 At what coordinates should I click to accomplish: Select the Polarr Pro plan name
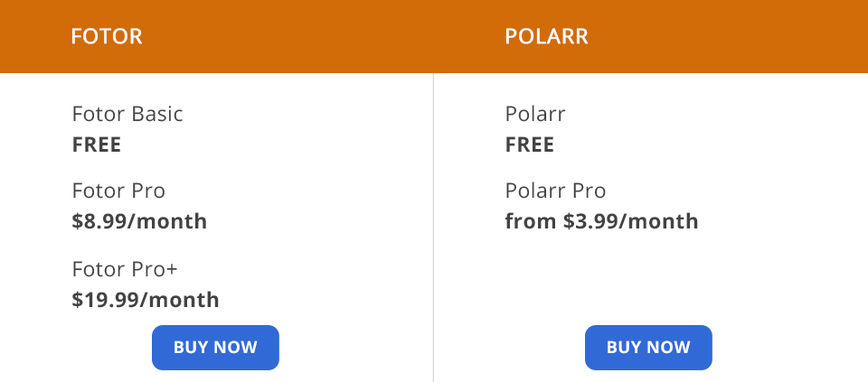(555, 191)
